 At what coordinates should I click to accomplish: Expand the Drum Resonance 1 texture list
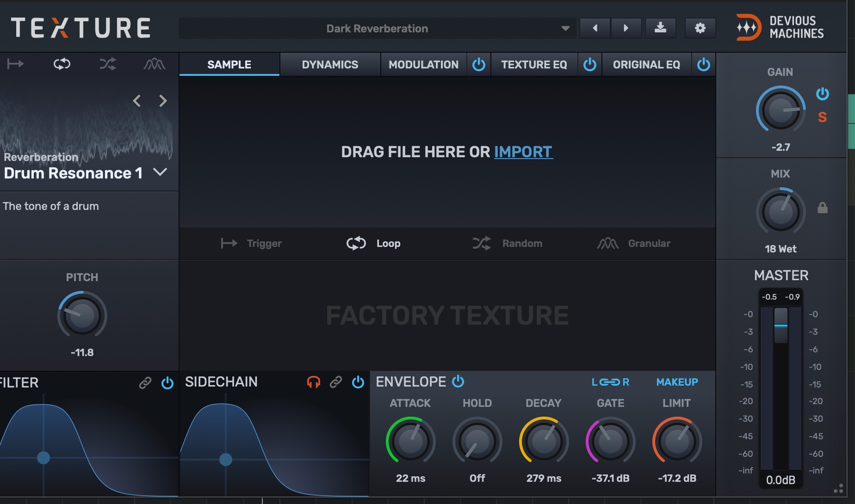click(160, 172)
